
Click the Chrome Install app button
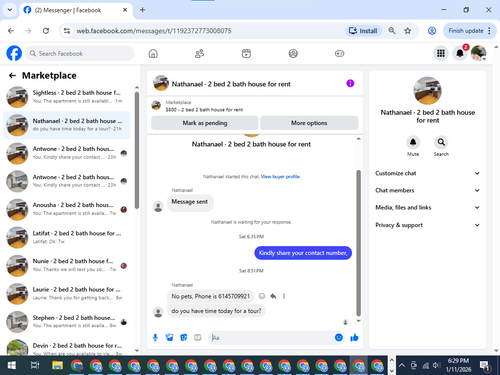pyautogui.click(x=363, y=31)
